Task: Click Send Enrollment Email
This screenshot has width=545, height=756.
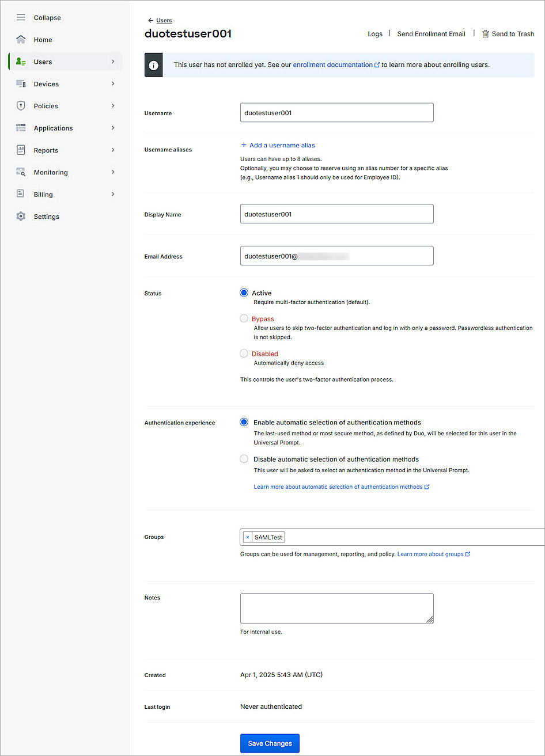Action: (x=431, y=34)
